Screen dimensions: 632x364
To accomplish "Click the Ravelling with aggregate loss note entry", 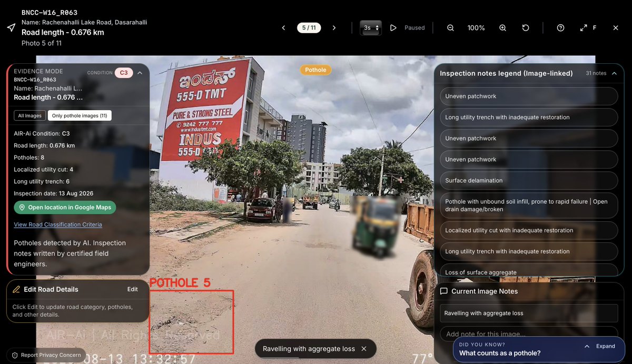I will click(529, 313).
